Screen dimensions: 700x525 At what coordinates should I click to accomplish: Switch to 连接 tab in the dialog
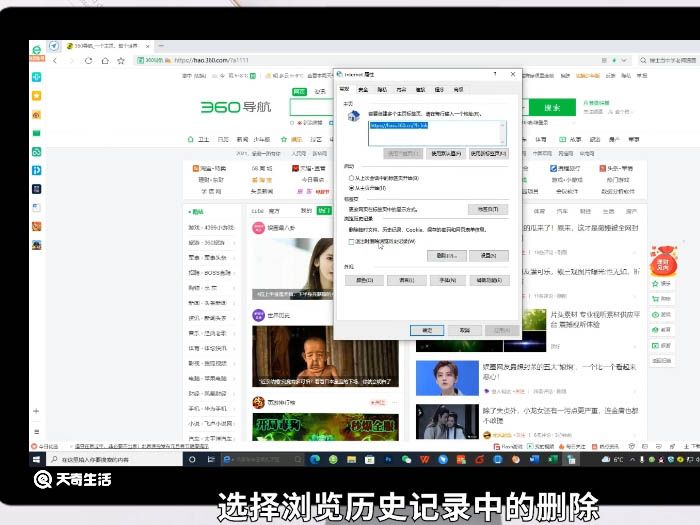coord(421,90)
